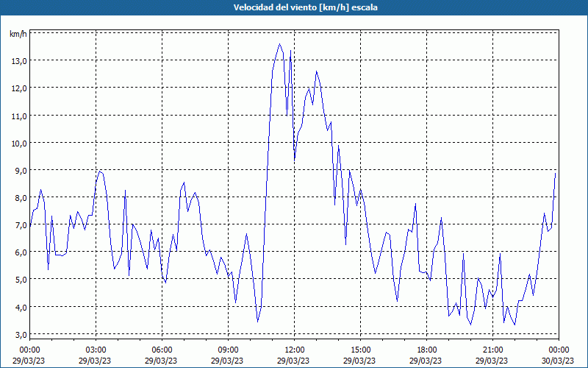The image size is (588, 368).
Task: Click the 18:00 time label
Action: pos(427,350)
